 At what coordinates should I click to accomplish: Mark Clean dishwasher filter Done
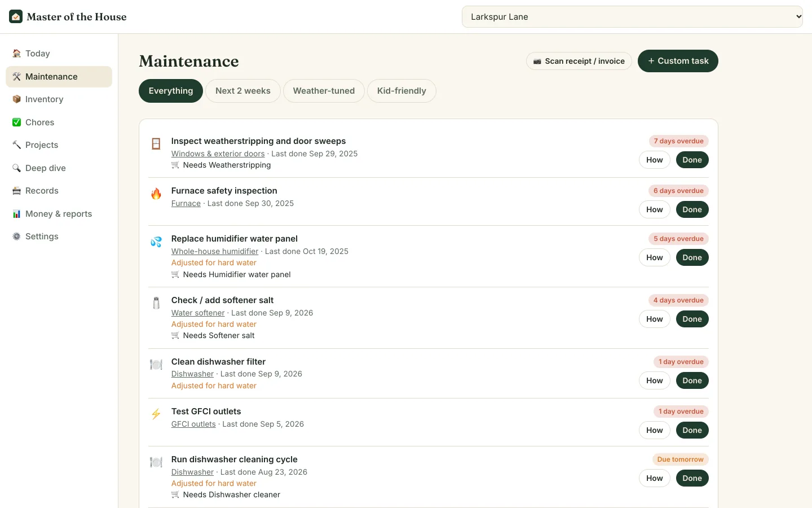pyautogui.click(x=692, y=380)
